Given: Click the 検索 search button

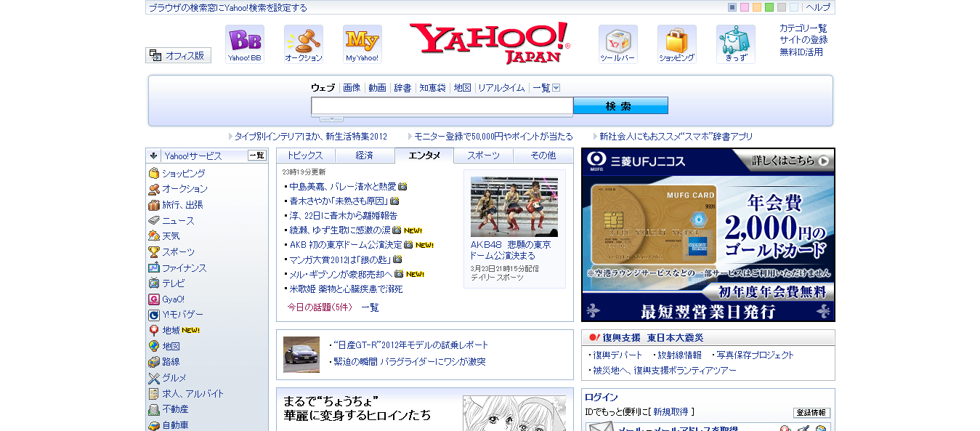Looking at the screenshot, I should (620, 106).
